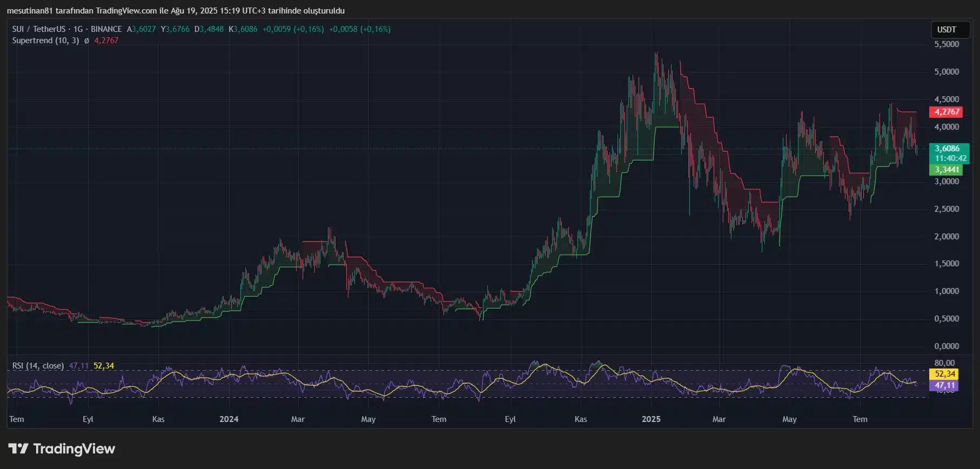
Task: Click the green 3,3441 Supertrend price label
Action: [x=947, y=170]
